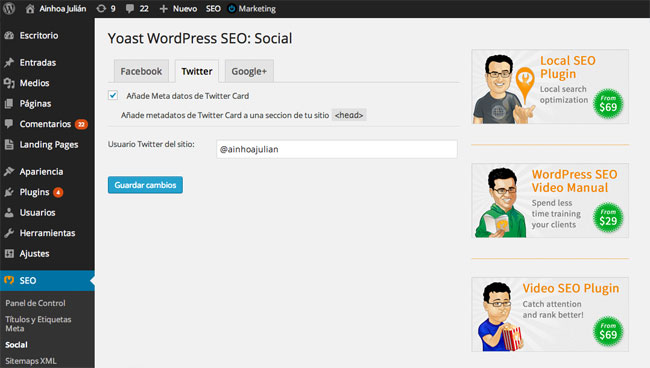650x368 pixels.
Task: Open Títulos y Etiquetas Meta submenu
Action: (x=38, y=324)
